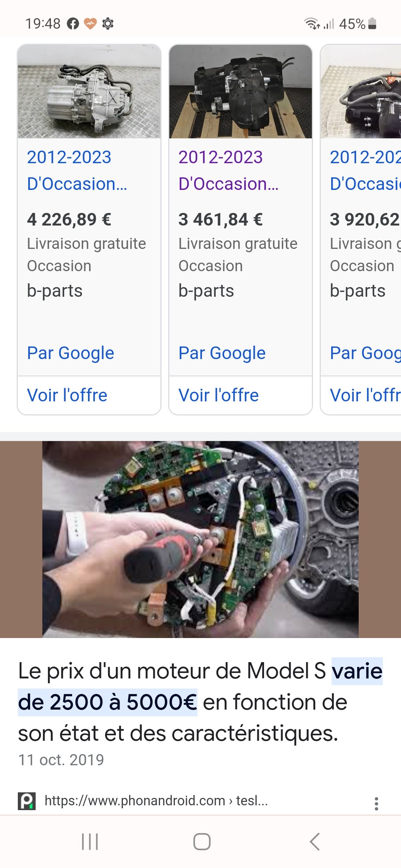Open the first 2012-2023 D'Occasion listing title
Image resolution: width=401 pixels, height=868 pixels.
pos(77,171)
